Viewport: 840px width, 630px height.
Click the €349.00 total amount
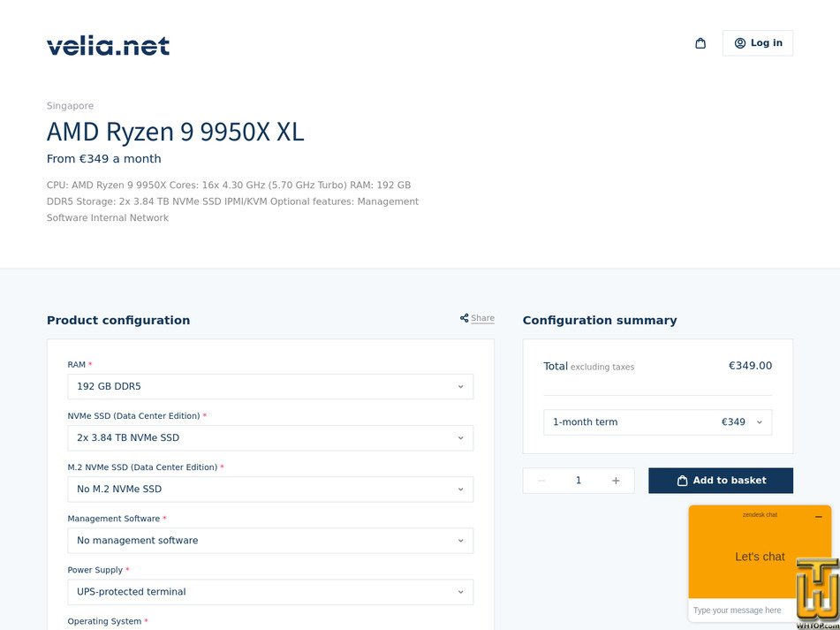point(750,365)
